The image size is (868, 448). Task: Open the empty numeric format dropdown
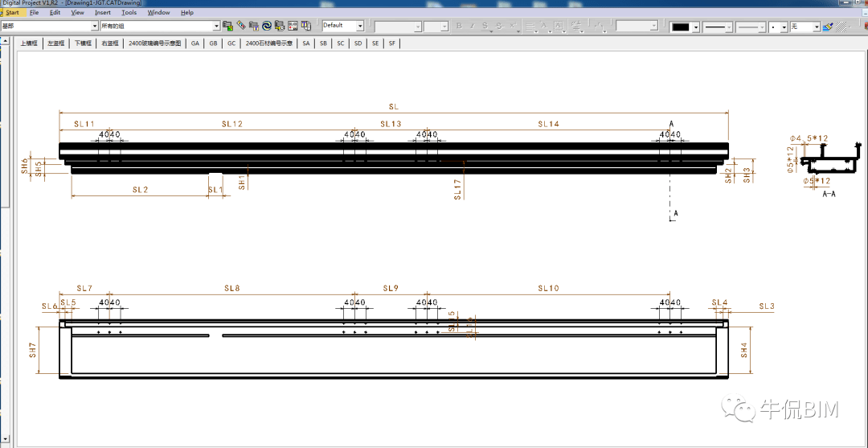pyautogui.click(x=653, y=26)
